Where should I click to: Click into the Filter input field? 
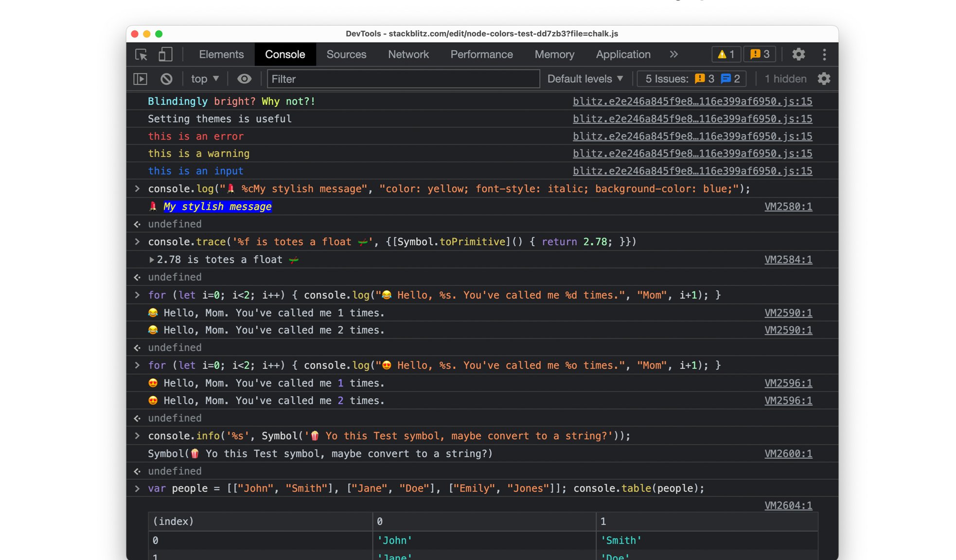(x=403, y=79)
